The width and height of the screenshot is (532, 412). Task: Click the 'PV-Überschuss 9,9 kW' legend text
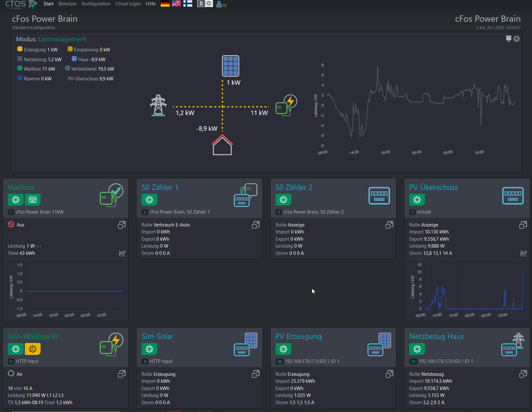click(91, 79)
